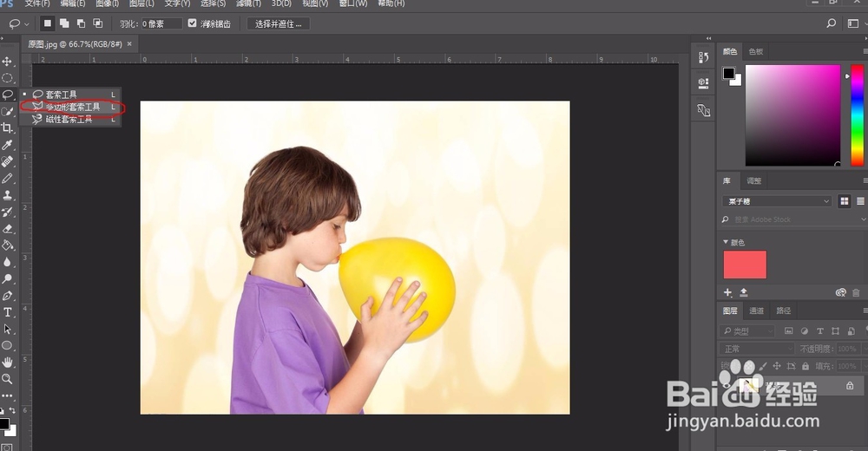Filter layers by type T icon
The height and width of the screenshot is (451, 868).
coord(820,331)
